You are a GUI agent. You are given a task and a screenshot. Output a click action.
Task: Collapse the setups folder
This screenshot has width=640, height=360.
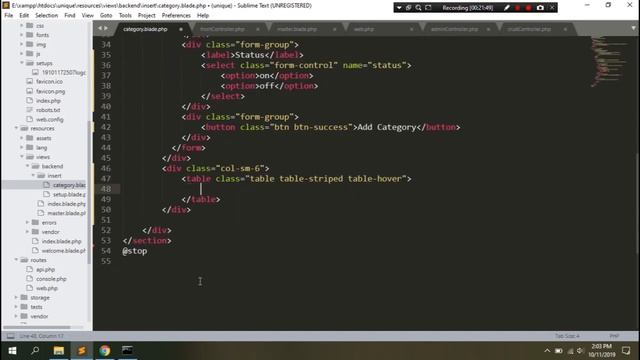22,63
